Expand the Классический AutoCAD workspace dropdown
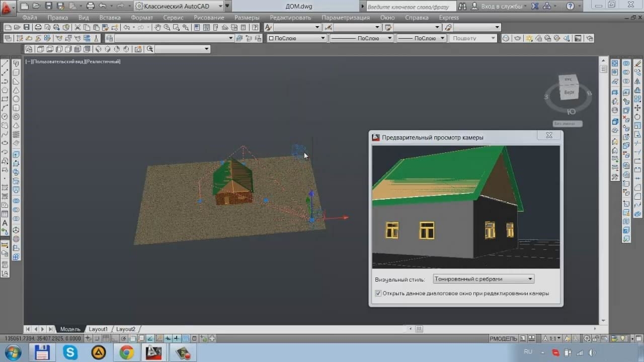The image size is (644, 362). tap(179, 6)
